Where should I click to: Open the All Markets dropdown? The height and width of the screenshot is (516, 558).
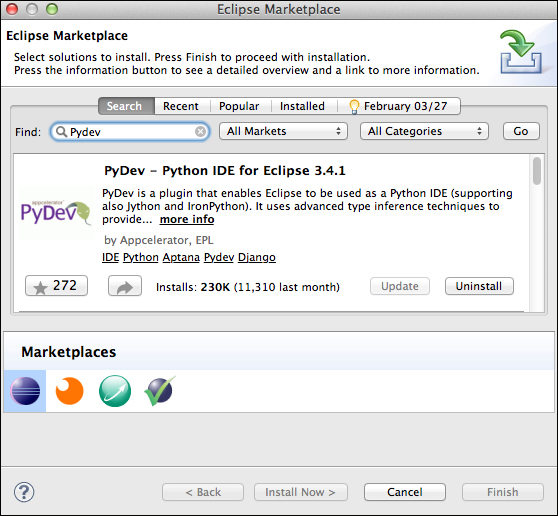pos(283,131)
